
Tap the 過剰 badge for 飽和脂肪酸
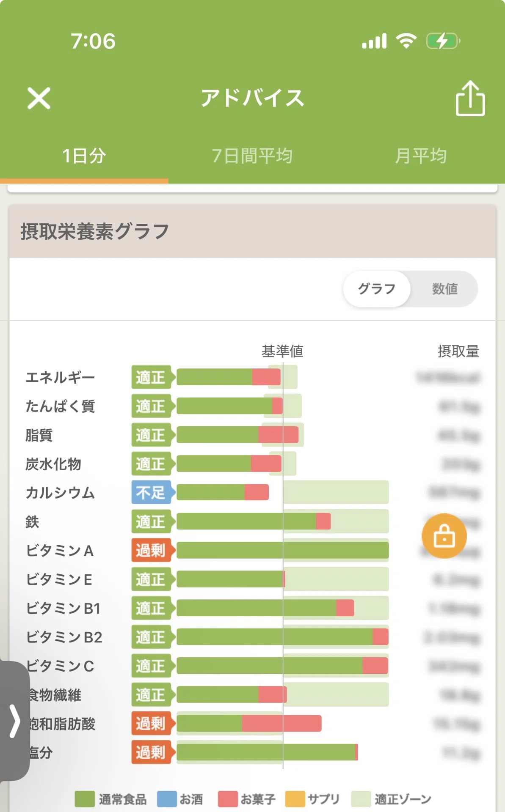coord(151,723)
